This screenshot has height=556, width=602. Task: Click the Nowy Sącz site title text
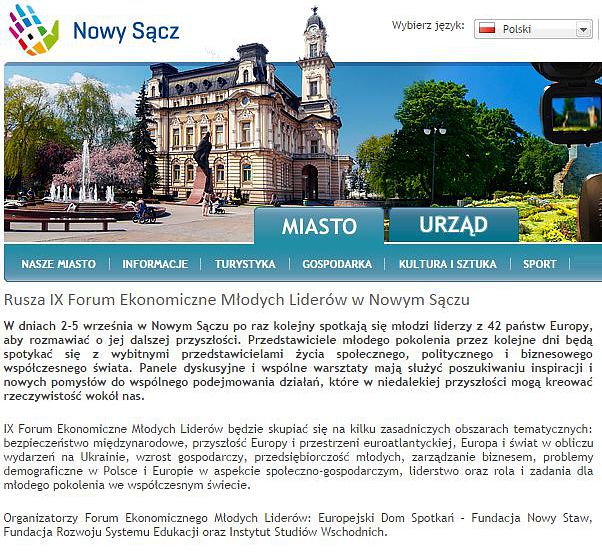(126, 31)
